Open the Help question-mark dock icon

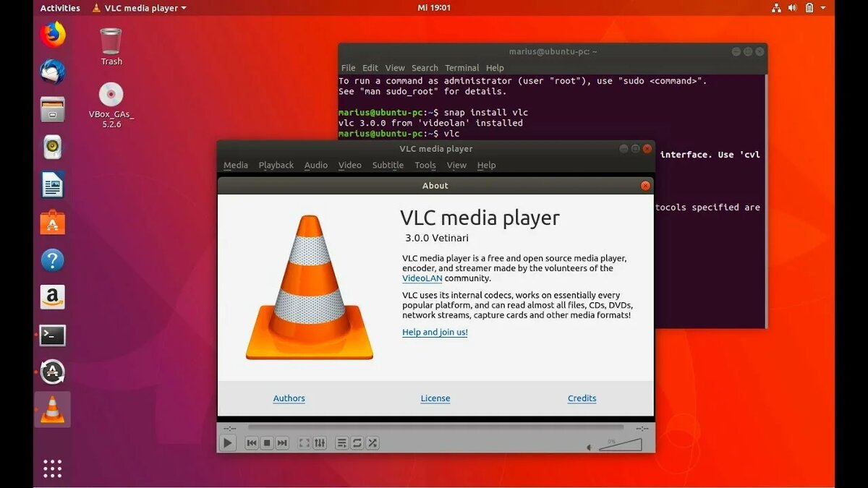tap(52, 260)
